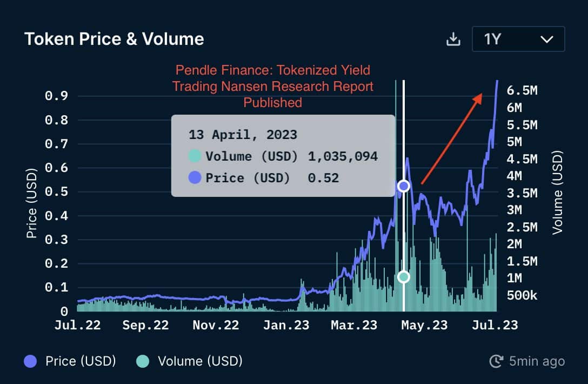This screenshot has width=588, height=384.
Task: Click the red arrow annotation tip
Action: pyautogui.click(x=479, y=97)
